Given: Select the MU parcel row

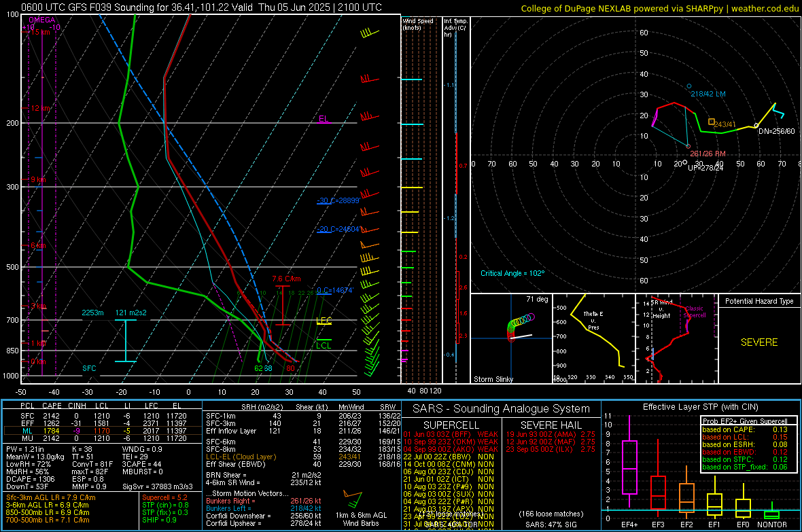Looking at the screenshot, I should (102, 438).
